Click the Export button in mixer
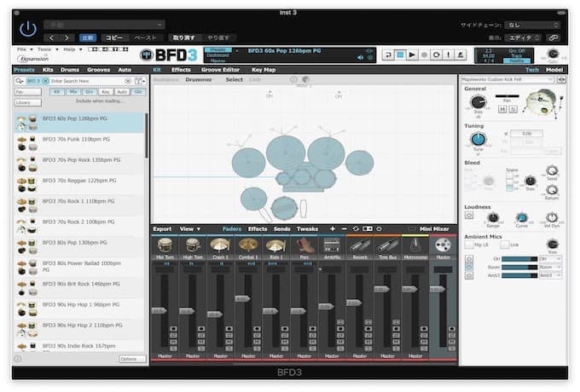Image resolution: width=580 pixels, height=392 pixels. point(162,229)
